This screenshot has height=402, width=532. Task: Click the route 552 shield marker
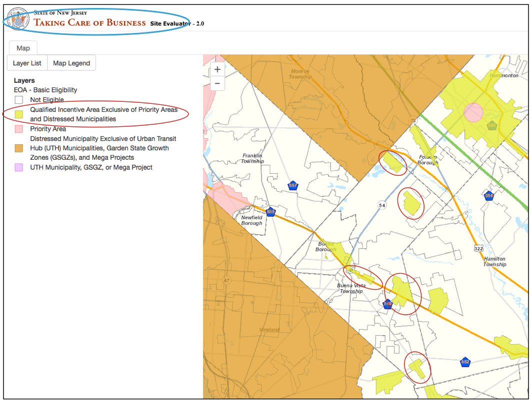(x=465, y=362)
